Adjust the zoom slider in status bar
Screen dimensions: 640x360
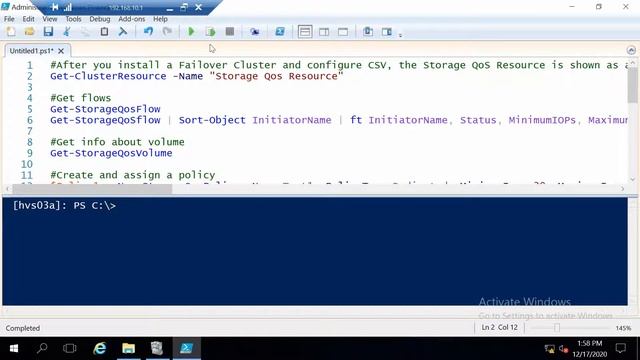coord(557,327)
